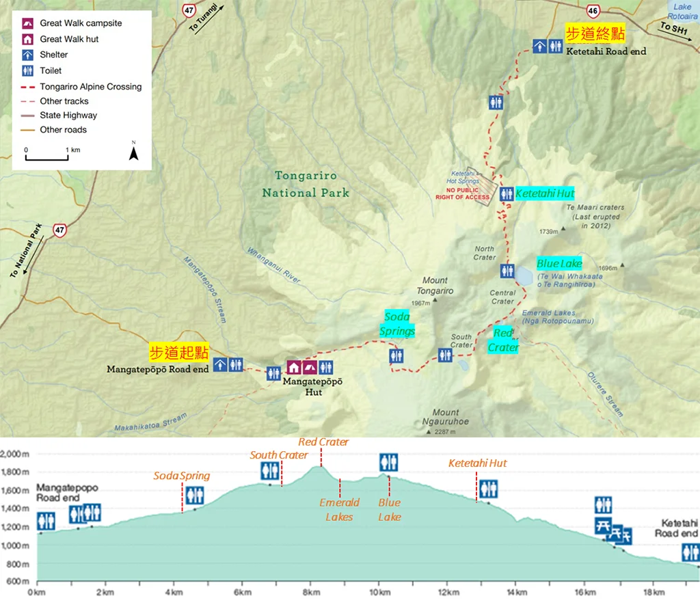700x607 pixels.
Task: Click the shelter icon at Mangatepōpō Road end
Action: point(220,364)
